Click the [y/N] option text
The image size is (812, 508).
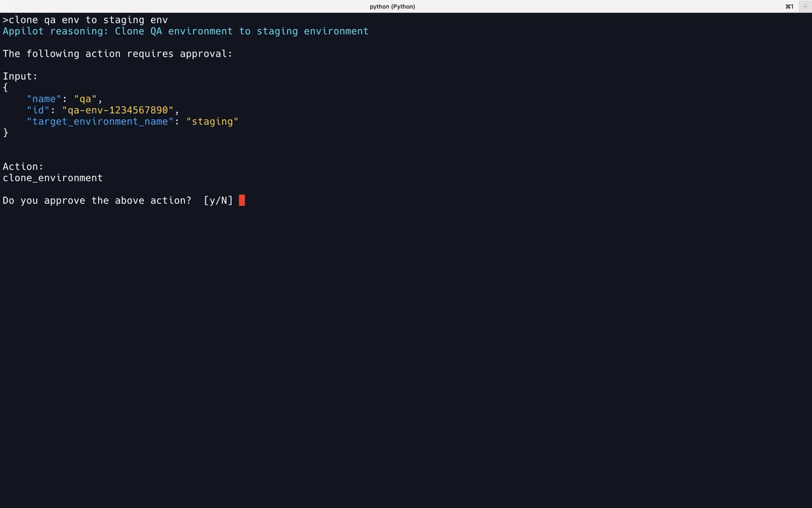point(218,200)
